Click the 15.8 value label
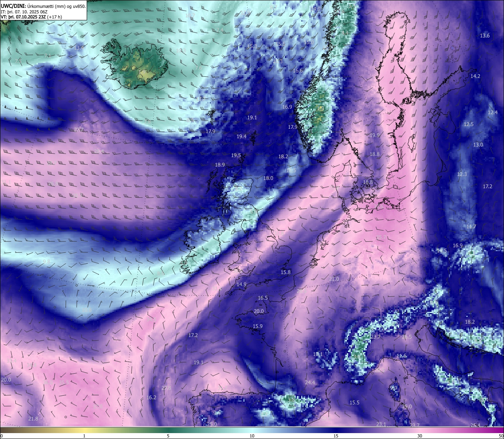The height and width of the screenshot is (439, 504). pos(285,272)
